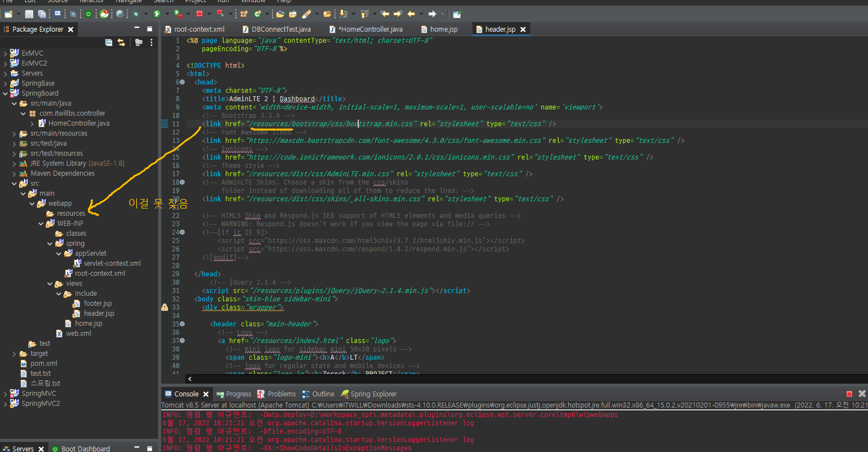Collapse All in Package Explorer toolbar
The height and width of the screenshot is (452, 868).
[109, 42]
